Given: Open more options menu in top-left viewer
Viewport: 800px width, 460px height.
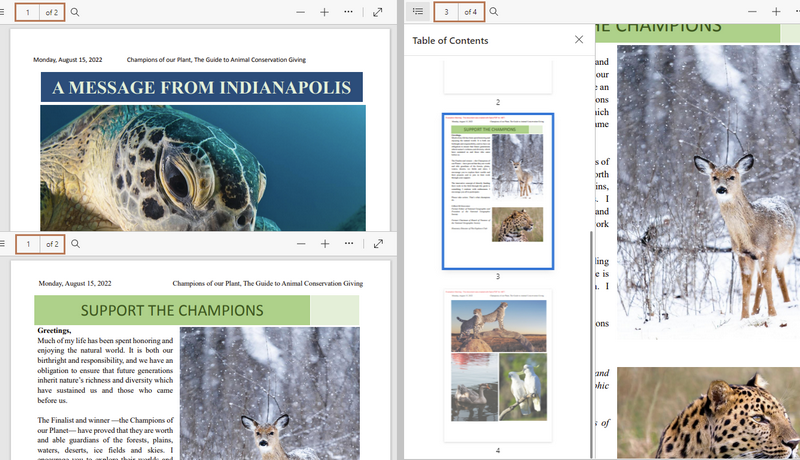Looking at the screenshot, I should point(348,12).
